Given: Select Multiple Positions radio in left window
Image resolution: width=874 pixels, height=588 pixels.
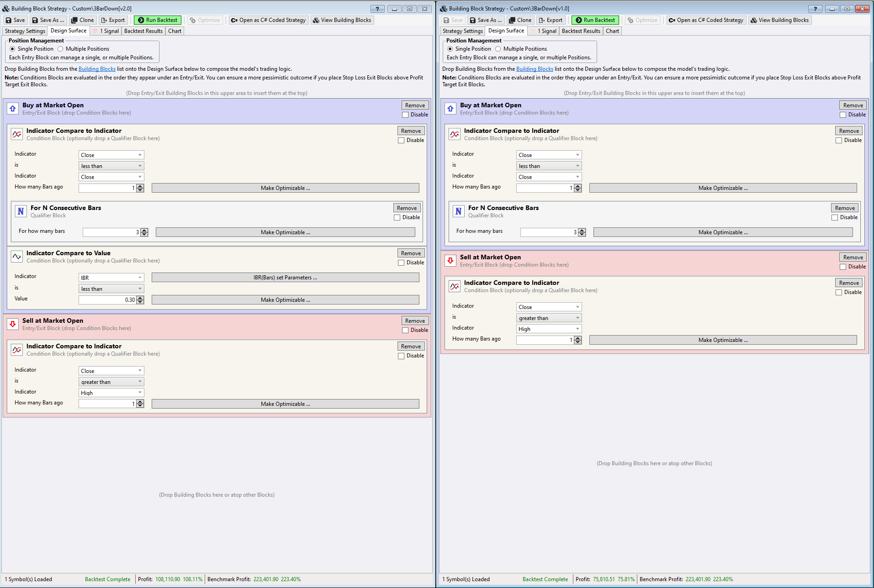Looking at the screenshot, I should [60, 49].
